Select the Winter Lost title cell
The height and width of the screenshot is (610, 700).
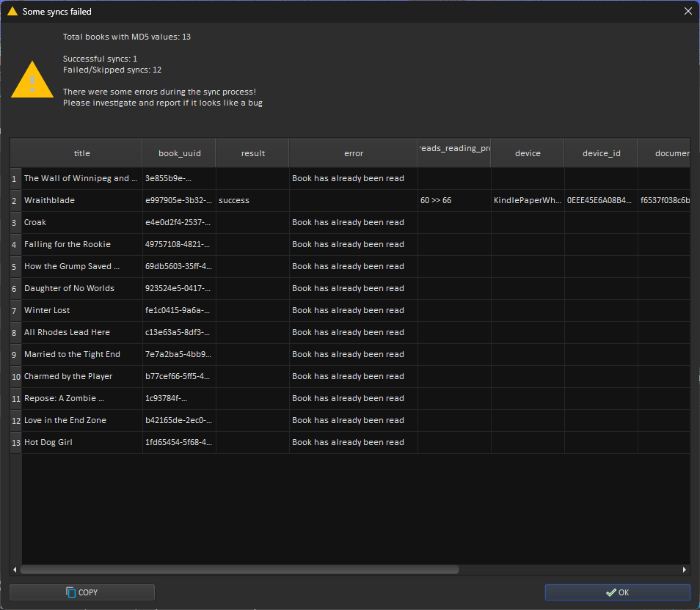(82, 310)
